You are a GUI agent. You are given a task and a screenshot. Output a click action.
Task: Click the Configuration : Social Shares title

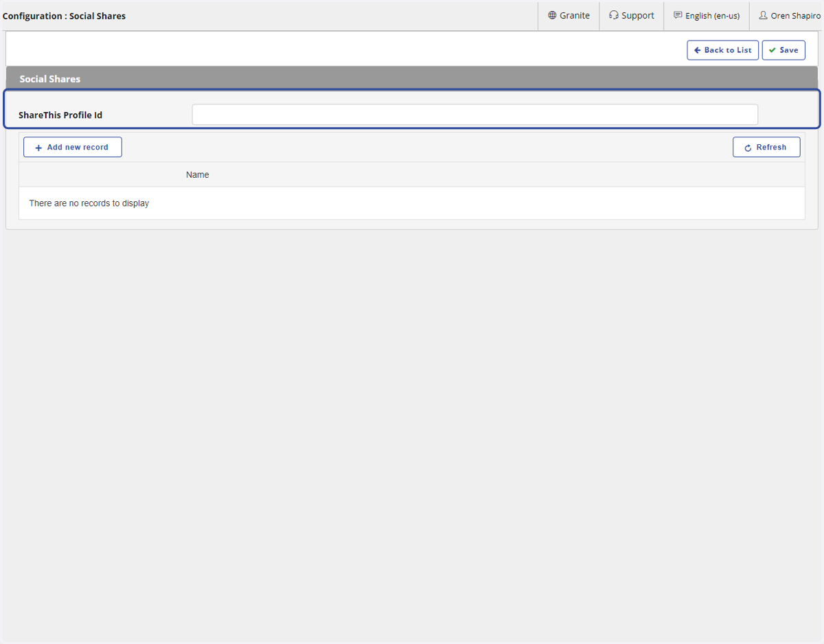(65, 16)
